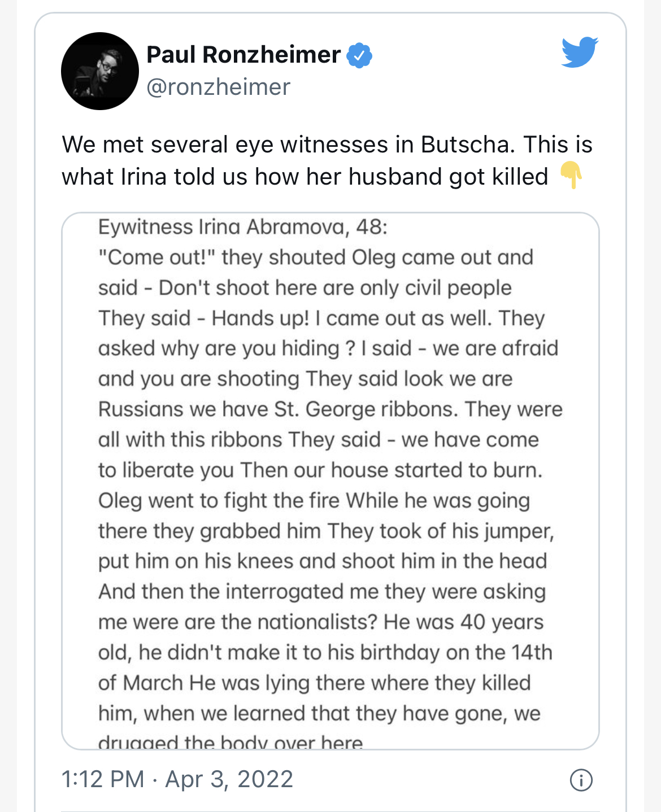Screen dimensions: 661x812
Task: Click the 'were are the nationalists?' line
Action: (x=320, y=622)
